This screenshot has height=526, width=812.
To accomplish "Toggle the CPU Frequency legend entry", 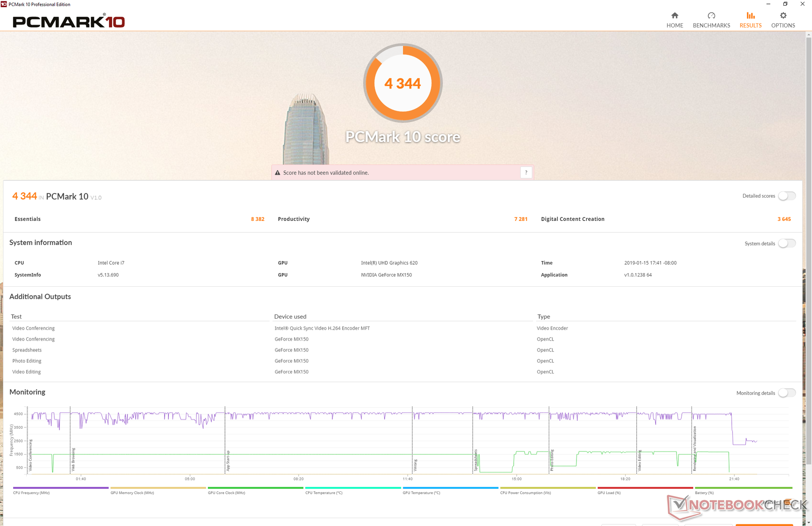I will [61, 490].
